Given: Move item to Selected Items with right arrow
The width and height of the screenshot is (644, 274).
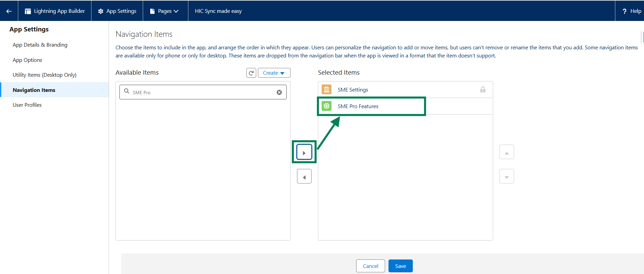Looking at the screenshot, I should 304,153.
